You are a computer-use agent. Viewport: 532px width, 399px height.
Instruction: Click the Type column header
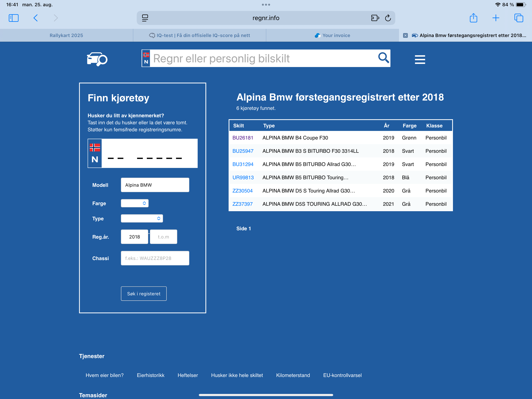(269, 126)
